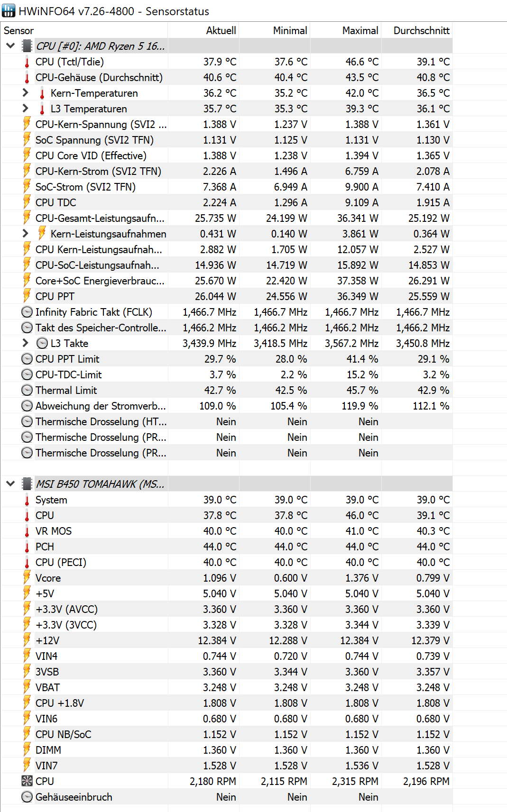Click the motherboard chip icon beside MSI B450
The height and width of the screenshot is (812, 507).
27,484
